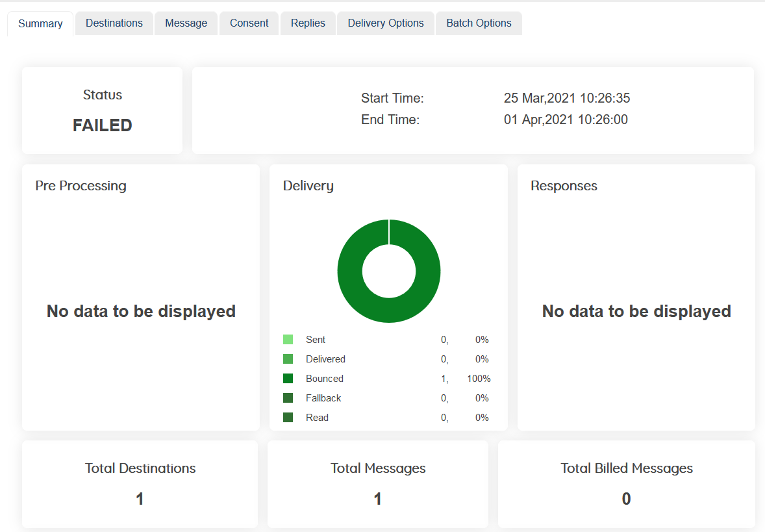Click the Fallback legend color swatch

coord(288,398)
